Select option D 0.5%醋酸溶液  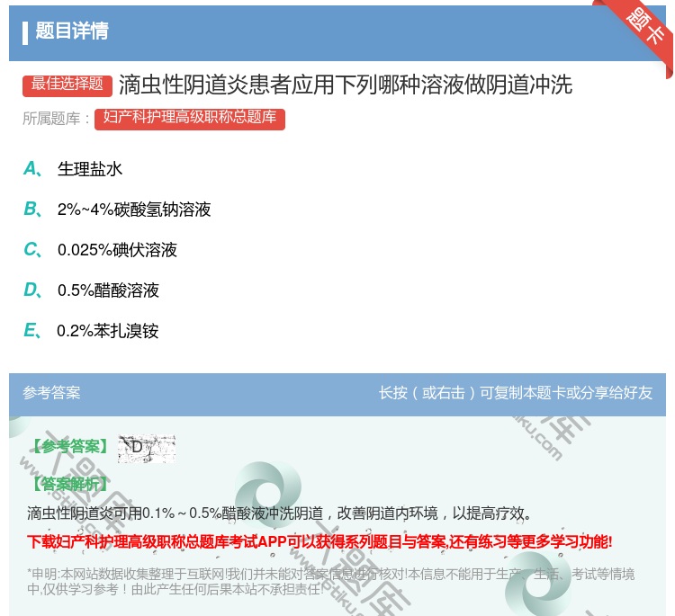91,290
